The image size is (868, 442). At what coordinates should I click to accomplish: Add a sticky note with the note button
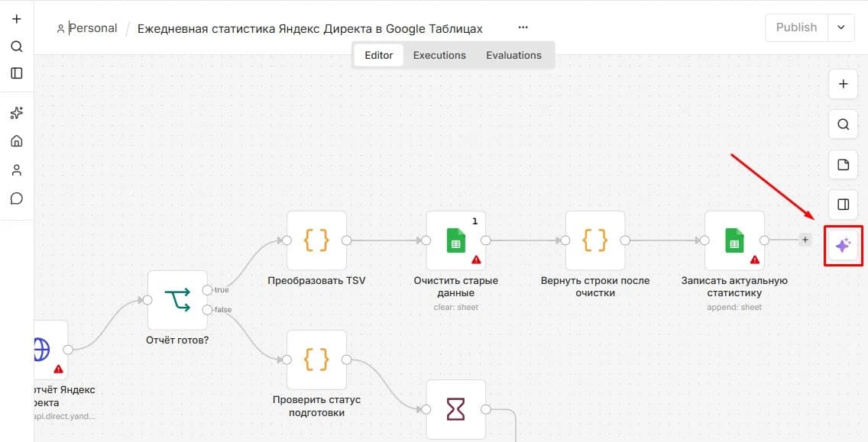click(x=843, y=165)
